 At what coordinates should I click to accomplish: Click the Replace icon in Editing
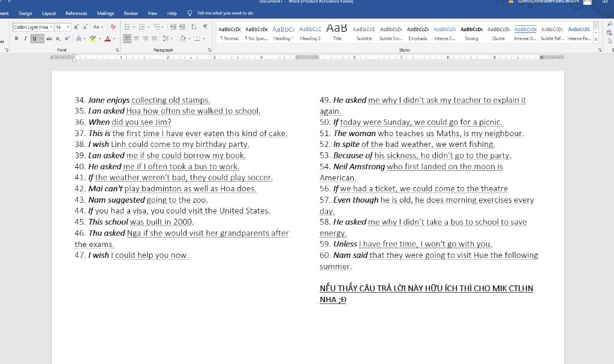(x=610, y=33)
